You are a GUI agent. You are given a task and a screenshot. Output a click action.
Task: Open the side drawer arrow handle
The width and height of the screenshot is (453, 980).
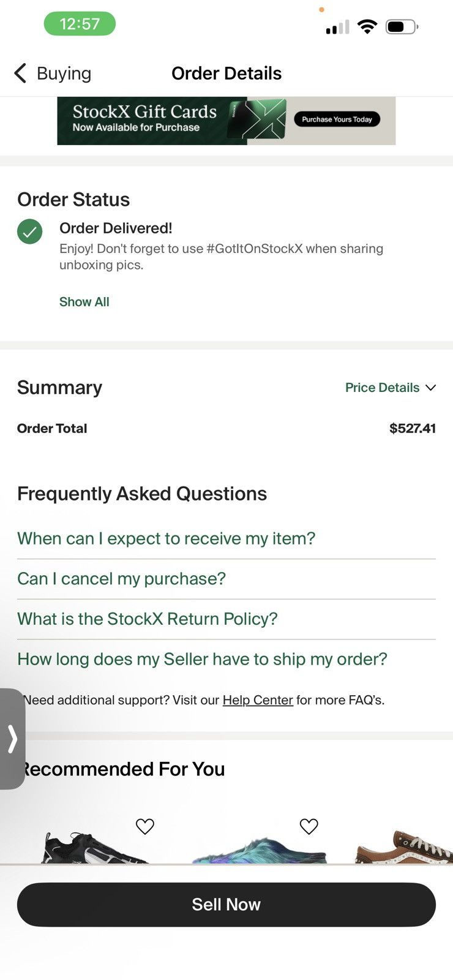(x=12, y=739)
